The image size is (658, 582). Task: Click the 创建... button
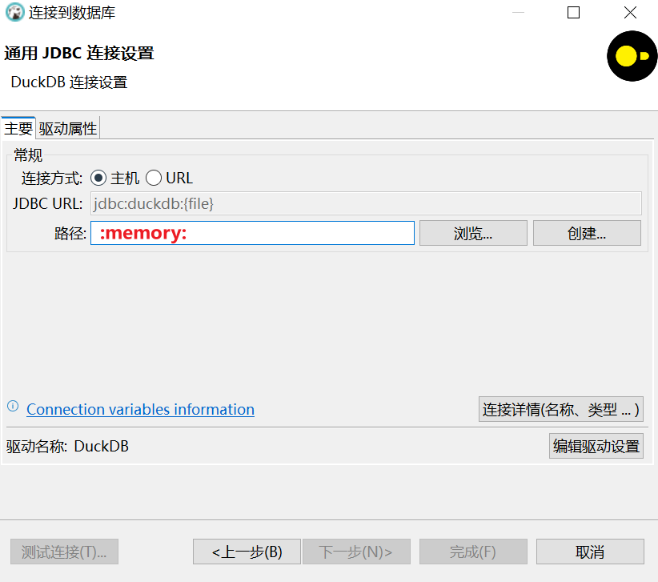[x=587, y=233]
